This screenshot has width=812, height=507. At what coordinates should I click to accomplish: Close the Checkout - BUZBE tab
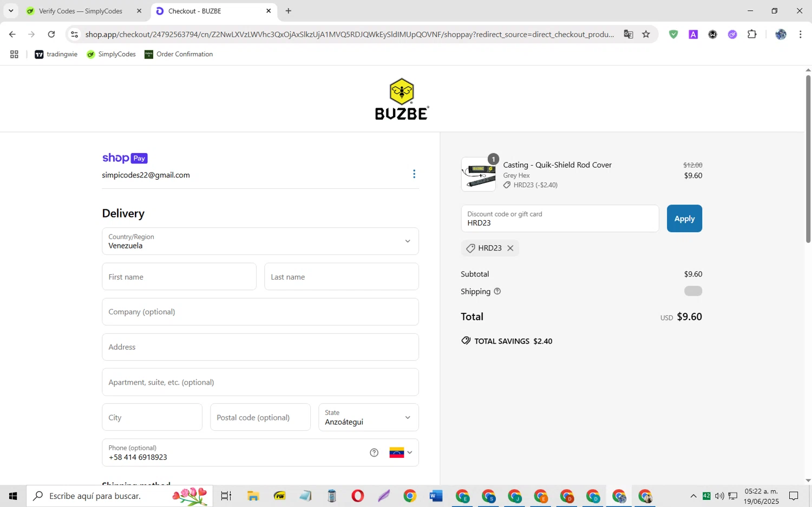pos(269,11)
